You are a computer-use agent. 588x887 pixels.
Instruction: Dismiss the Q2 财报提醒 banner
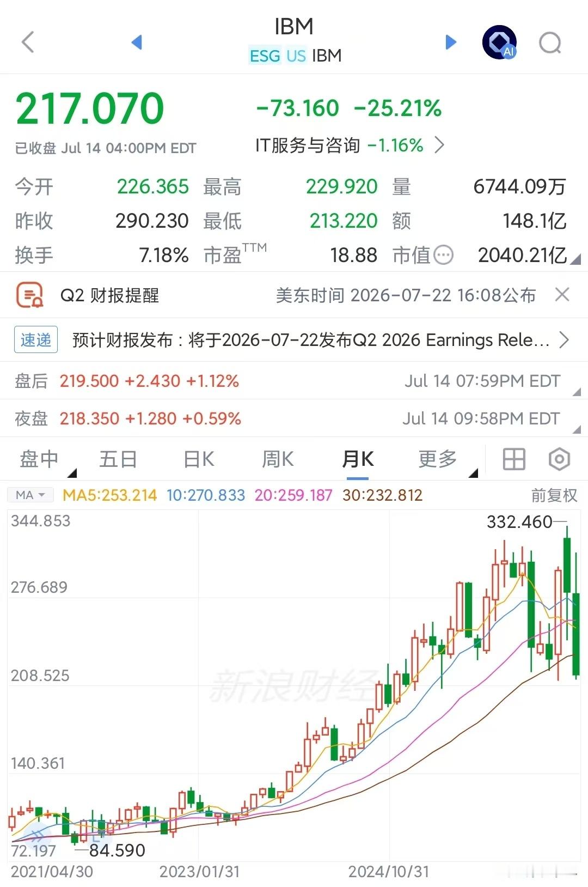[562, 295]
